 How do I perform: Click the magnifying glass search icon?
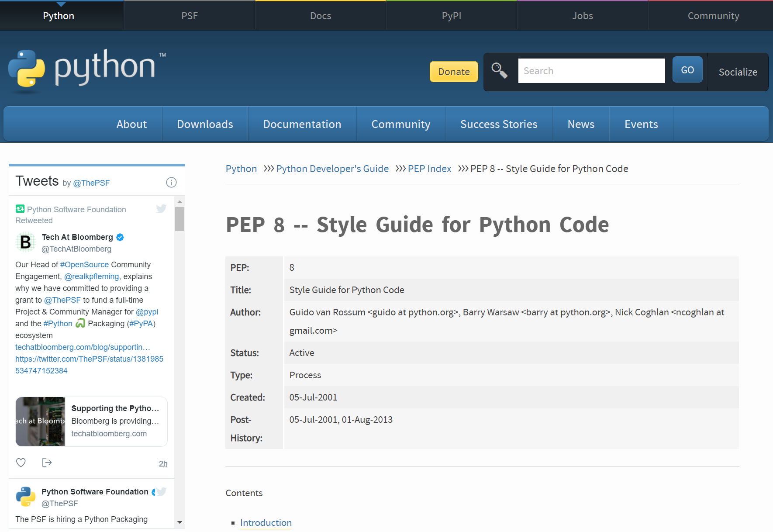point(499,70)
